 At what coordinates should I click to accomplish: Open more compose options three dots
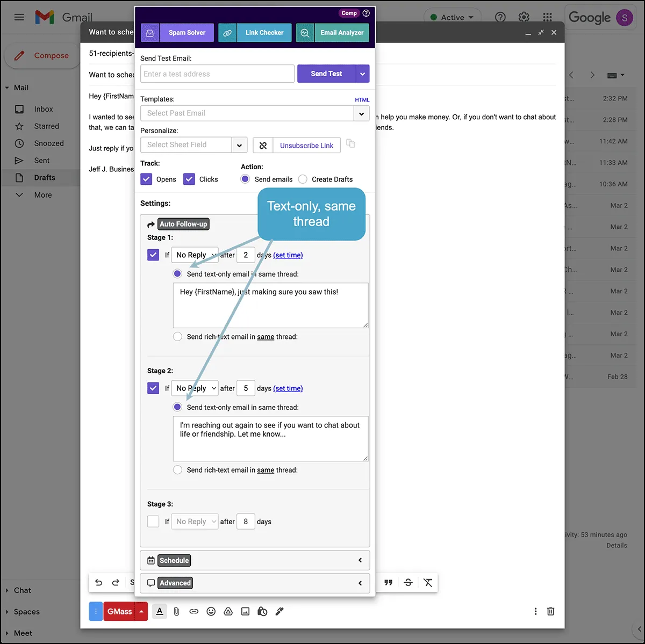coord(535,611)
